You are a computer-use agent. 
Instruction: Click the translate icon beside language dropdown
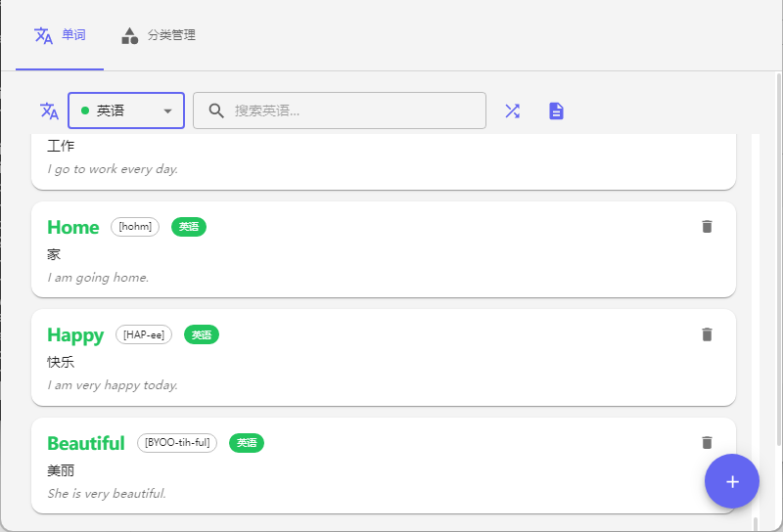49,111
